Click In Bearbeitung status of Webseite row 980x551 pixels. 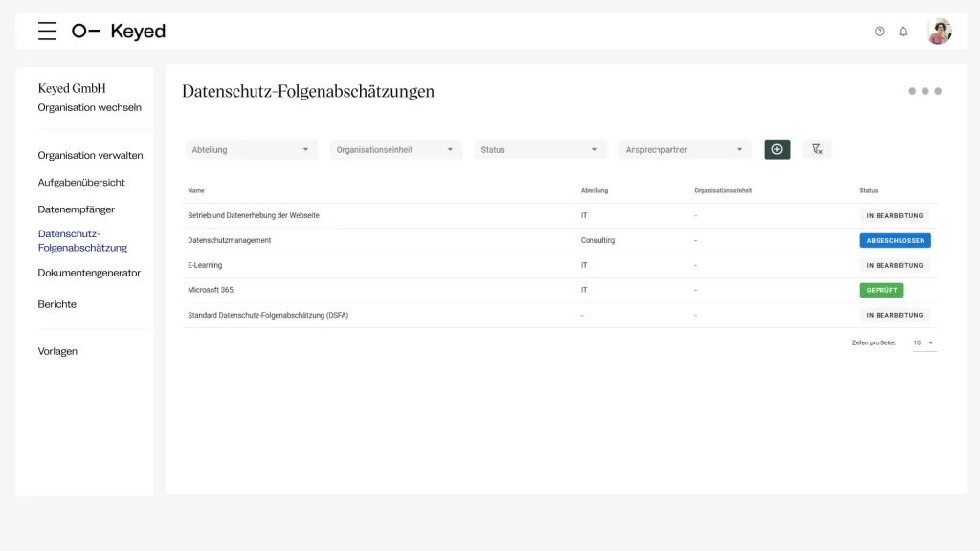895,215
